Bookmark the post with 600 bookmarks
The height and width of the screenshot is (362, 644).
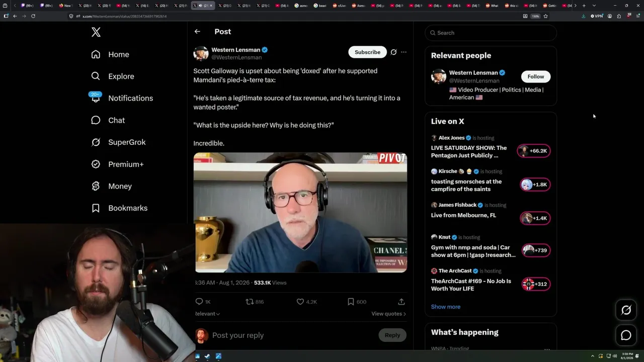click(x=351, y=302)
